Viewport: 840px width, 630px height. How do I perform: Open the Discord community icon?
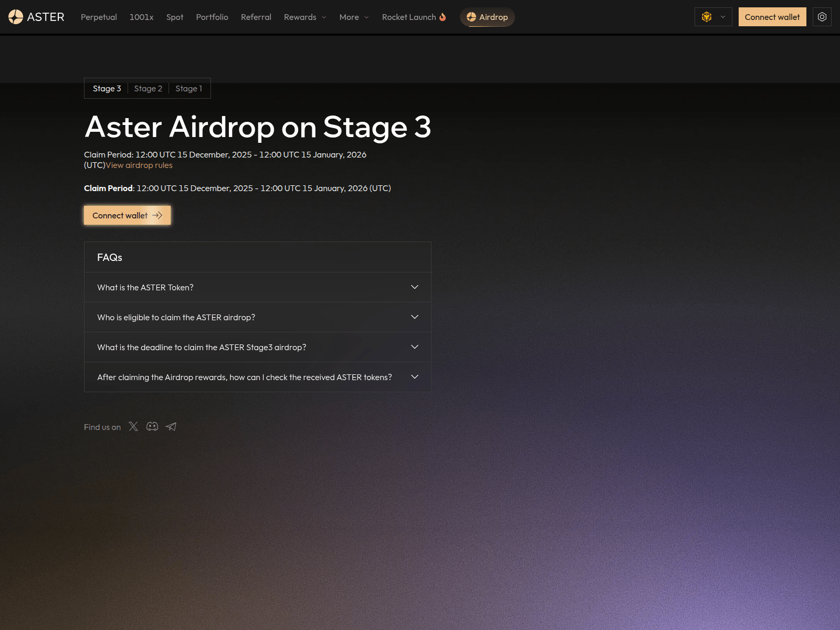point(152,426)
